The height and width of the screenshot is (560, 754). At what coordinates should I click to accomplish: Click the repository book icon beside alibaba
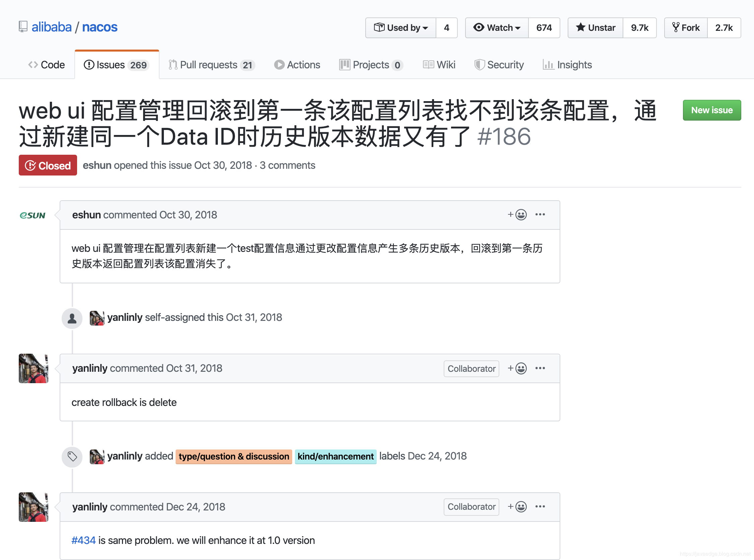coord(23,27)
